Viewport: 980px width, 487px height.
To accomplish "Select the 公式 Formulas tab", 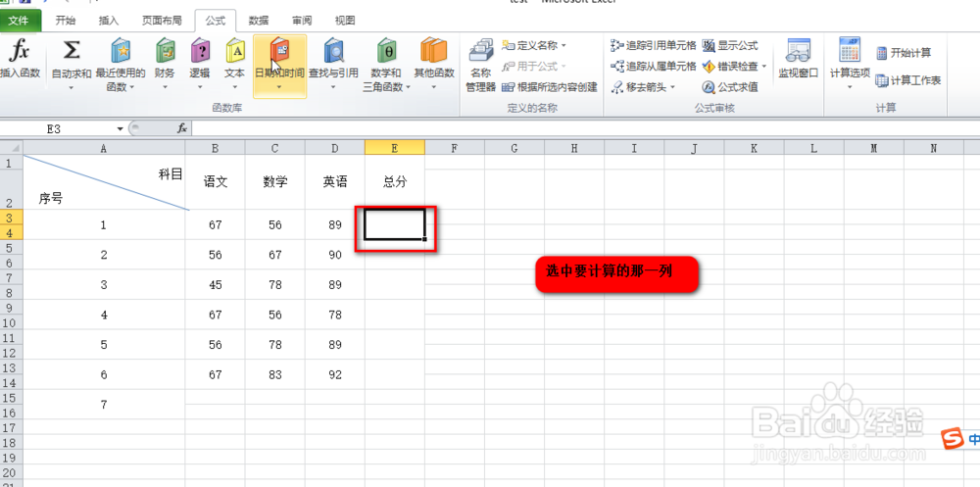I will pyautogui.click(x=215, y=21).
